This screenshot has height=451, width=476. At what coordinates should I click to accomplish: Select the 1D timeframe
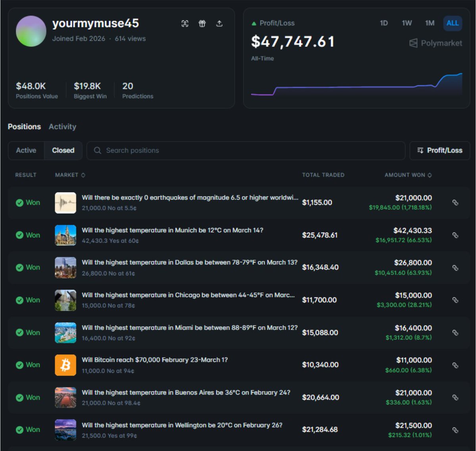point(384,23)
